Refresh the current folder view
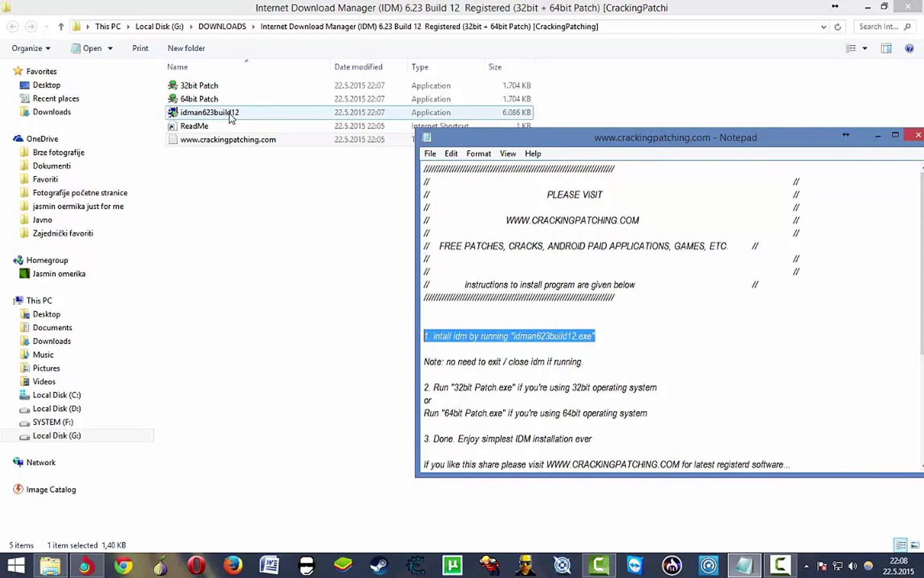The width and height of the screenshot is (924, 578). coord(837,27)
